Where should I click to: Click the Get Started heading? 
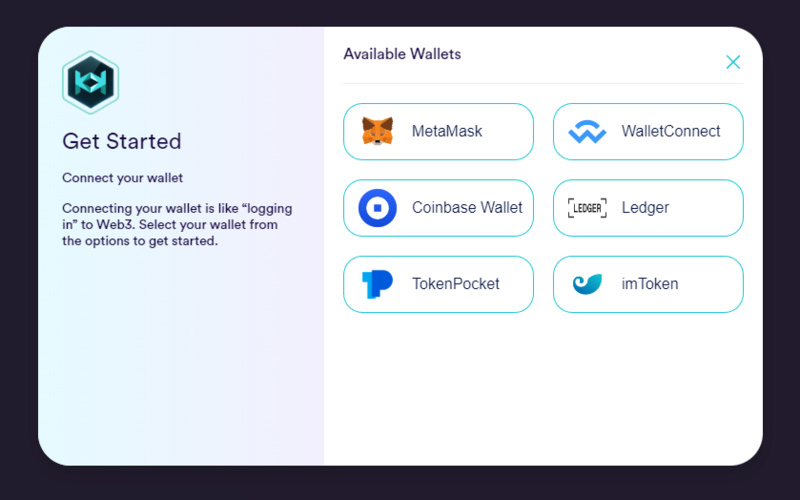coord(122,141)
